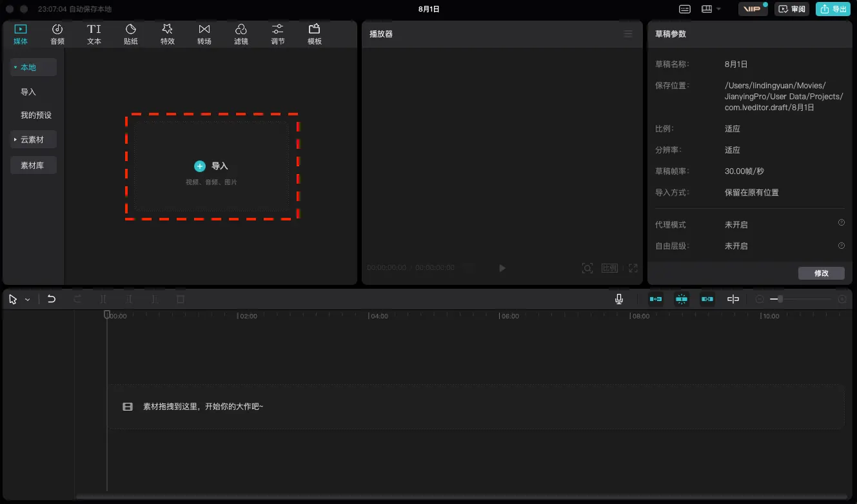Open the 音频 audio panel
The image size is (857, 504).
pos(57,35)
